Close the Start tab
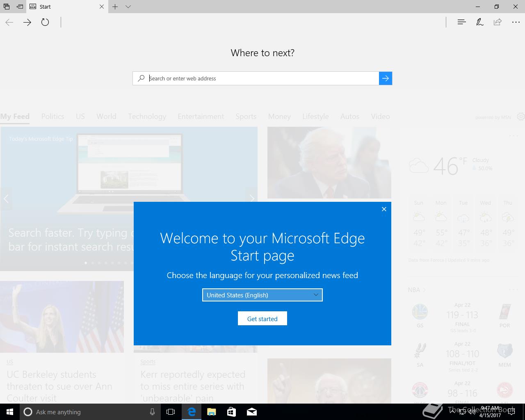 tap(102, 7)
